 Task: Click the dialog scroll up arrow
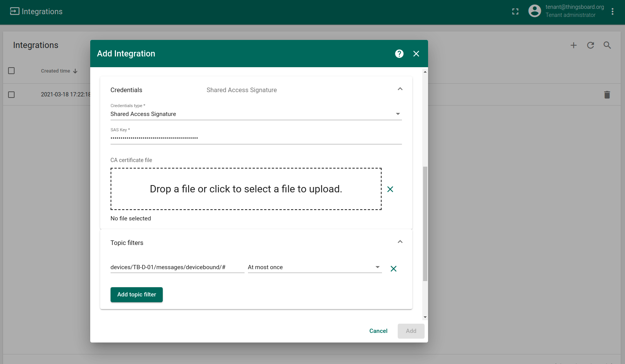coord(425,72)
